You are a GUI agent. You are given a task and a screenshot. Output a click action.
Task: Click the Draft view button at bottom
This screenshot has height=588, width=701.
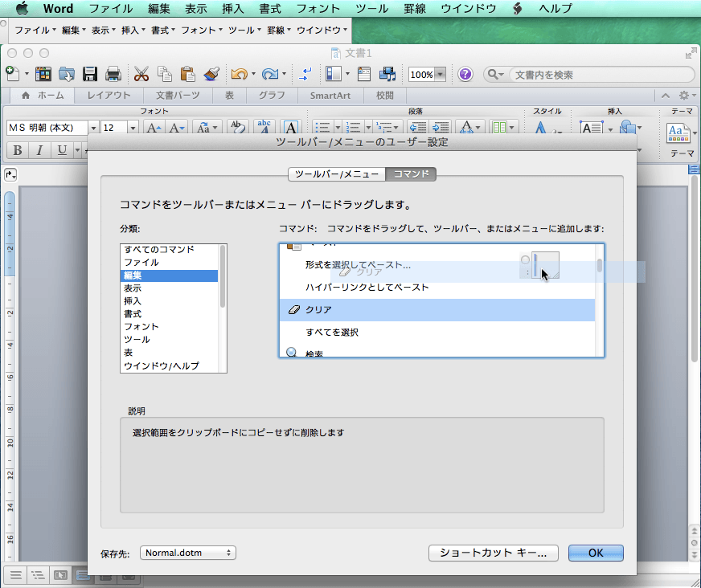(x=15, y=575)
